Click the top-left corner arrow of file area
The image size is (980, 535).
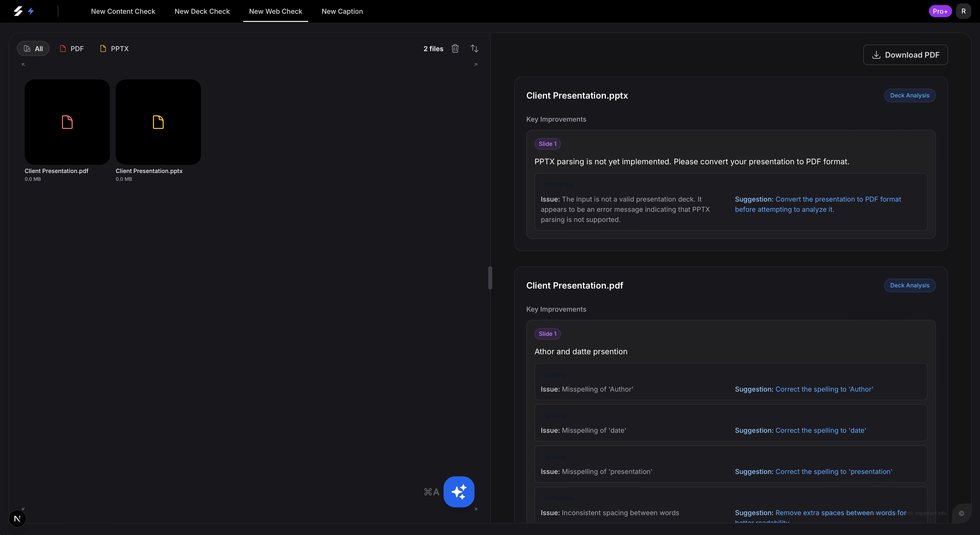[x=23, y=64]
